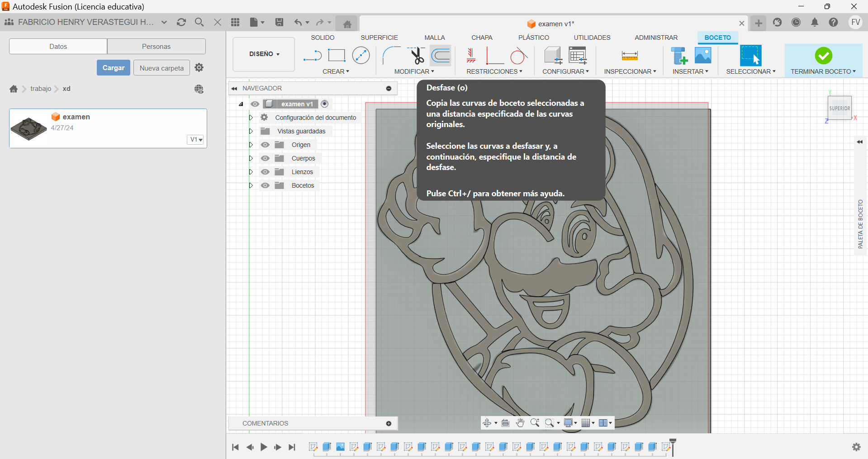Open timeline settings gear
This screenshot has height=459, width=868.
pos(856,447)
